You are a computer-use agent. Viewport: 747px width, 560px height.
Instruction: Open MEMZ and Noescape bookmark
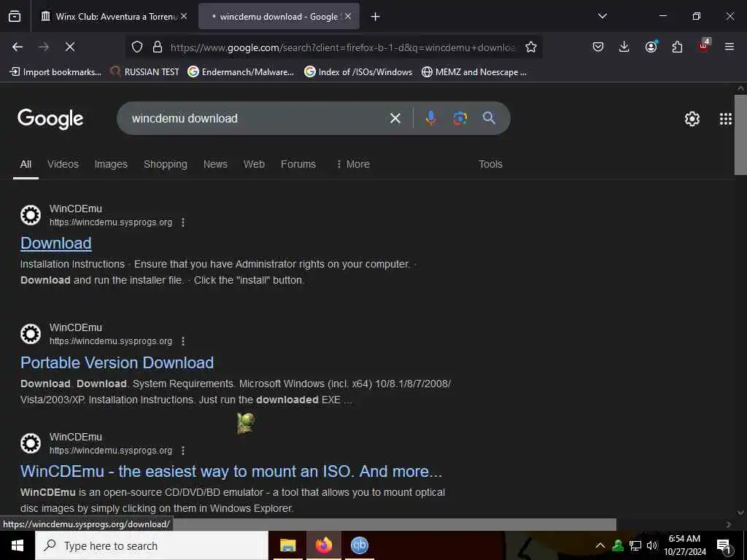pyautogui.click(x=474, y=72)
